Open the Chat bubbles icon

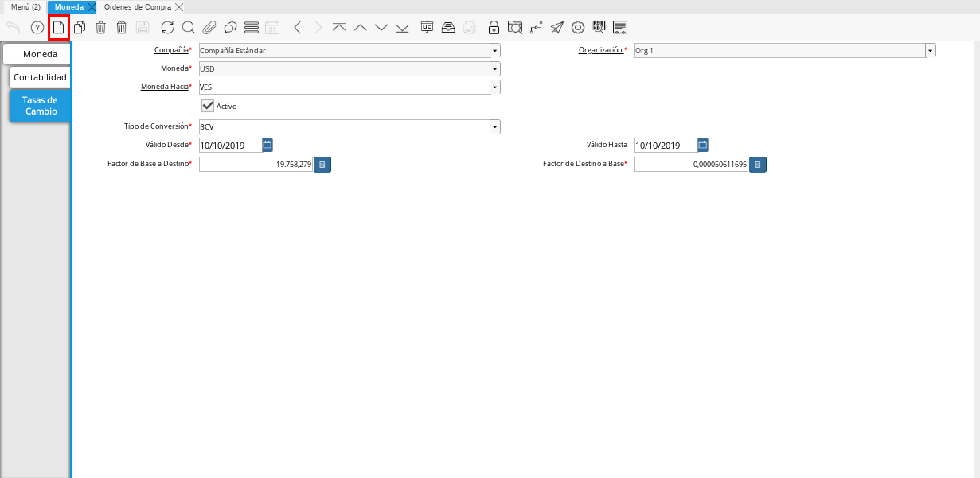(230, 28)
